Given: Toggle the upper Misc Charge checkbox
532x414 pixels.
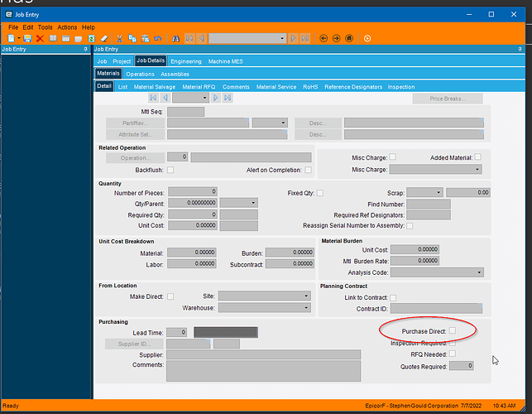Looking at the screenshot, I should coord(392,156).
